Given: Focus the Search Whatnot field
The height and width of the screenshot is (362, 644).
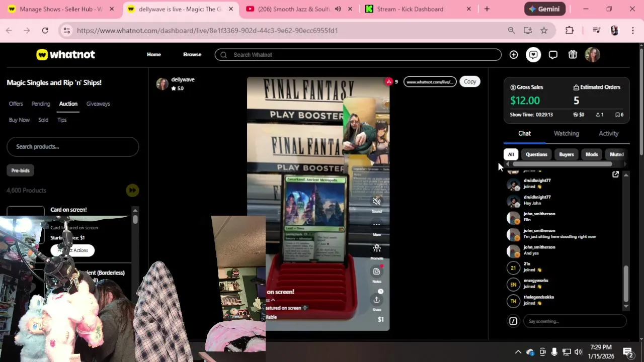Looking at the screenshot, I should click(358, 55).
